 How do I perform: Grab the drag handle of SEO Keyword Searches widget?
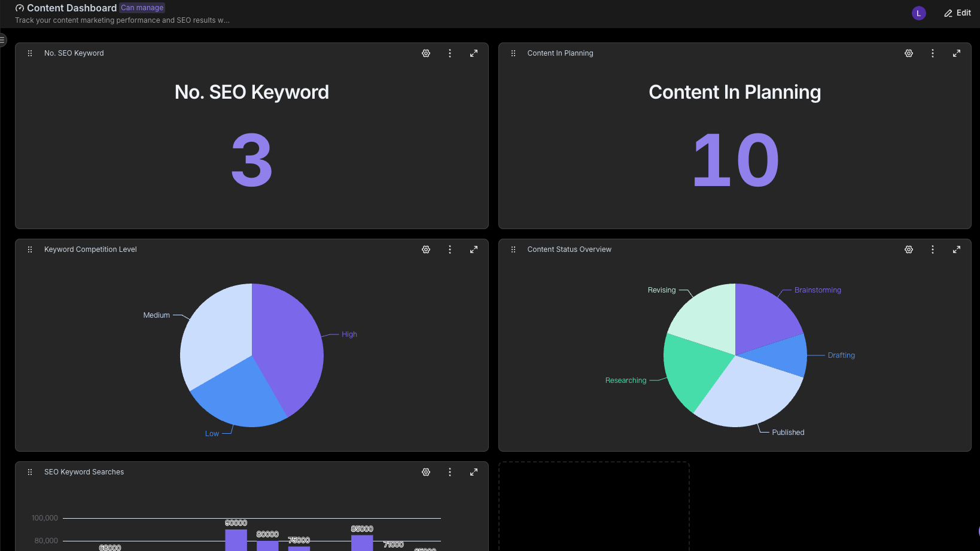30,472
